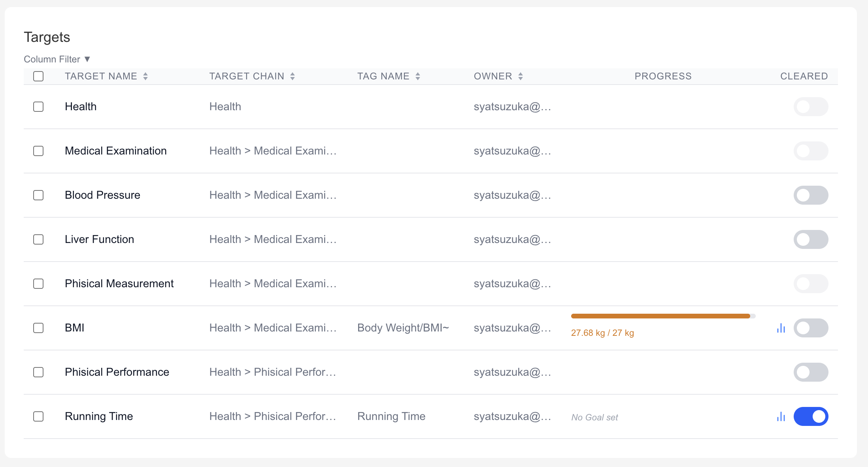Click the No Goal set label
Screen dimensions: 868x467
click(594, 417)
